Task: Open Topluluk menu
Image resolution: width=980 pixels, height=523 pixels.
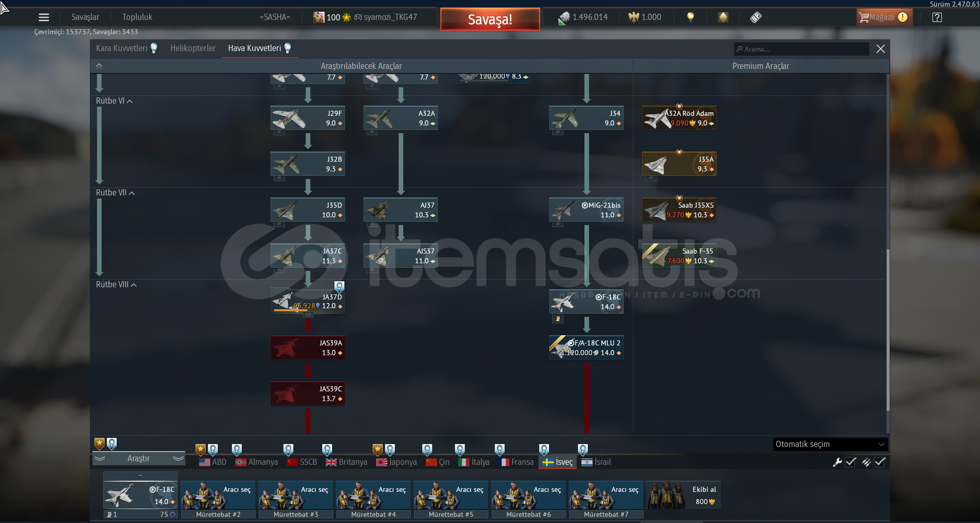Action: pos(137,17)
